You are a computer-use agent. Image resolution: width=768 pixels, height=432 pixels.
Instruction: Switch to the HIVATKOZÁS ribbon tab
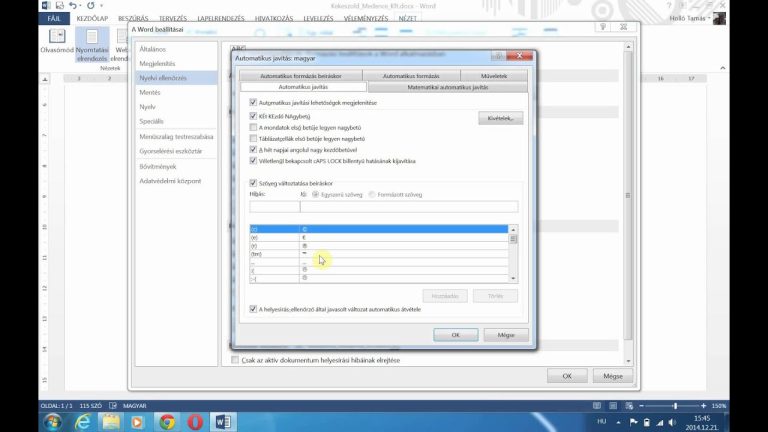tap(274, 18)
